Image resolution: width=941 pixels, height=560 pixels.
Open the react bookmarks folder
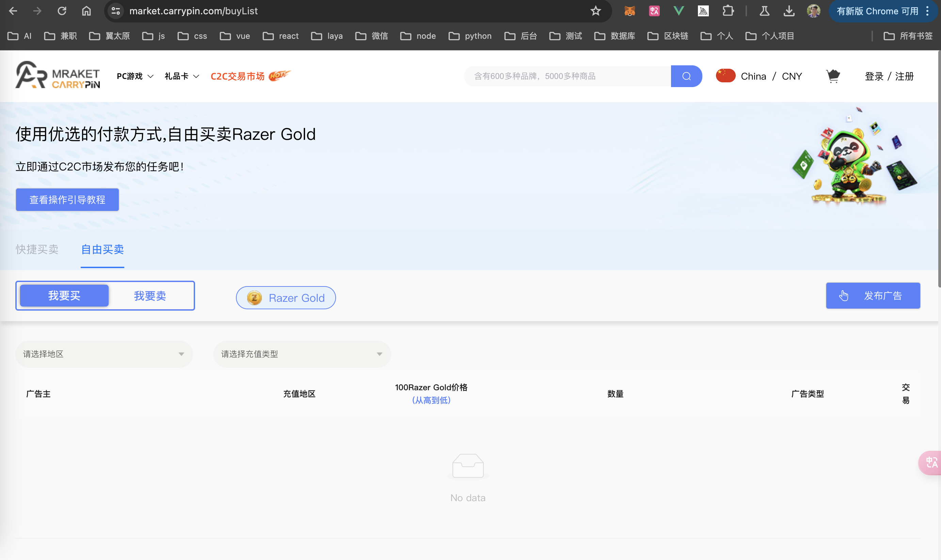click(281, 36)
